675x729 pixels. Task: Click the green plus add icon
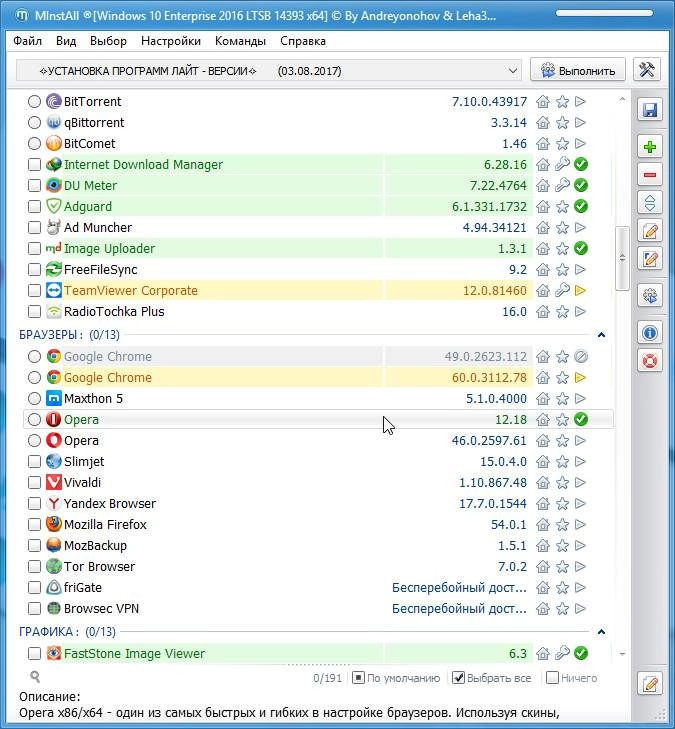649,147
